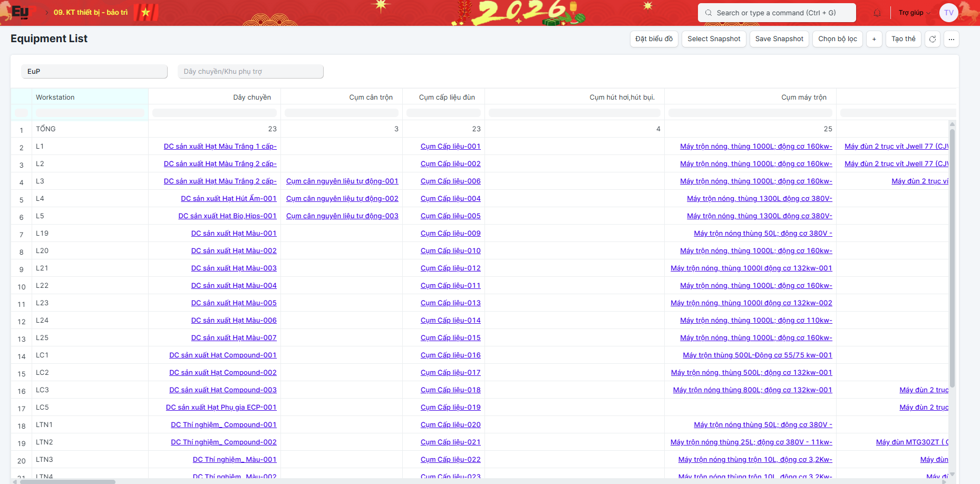Click the Workstation column header
The image size is (980, 484).
tap(55, 97)
